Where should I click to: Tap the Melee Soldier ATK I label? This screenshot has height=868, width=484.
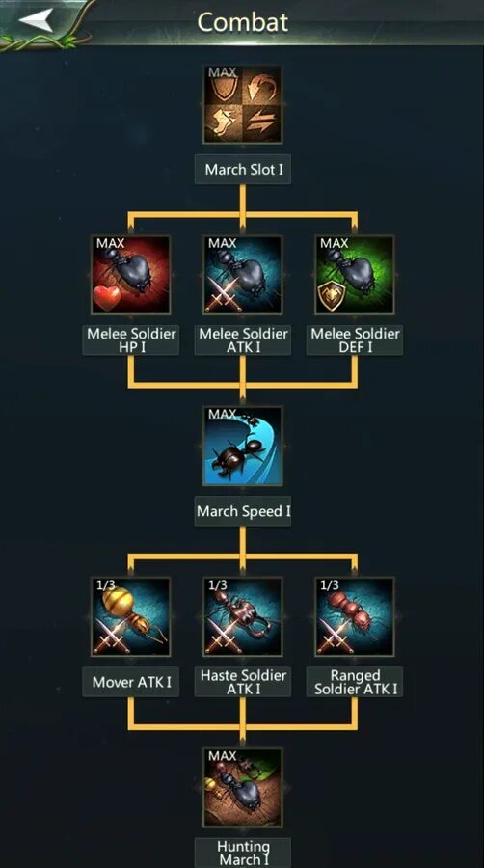pyautogui.click(x=243, y=339)
